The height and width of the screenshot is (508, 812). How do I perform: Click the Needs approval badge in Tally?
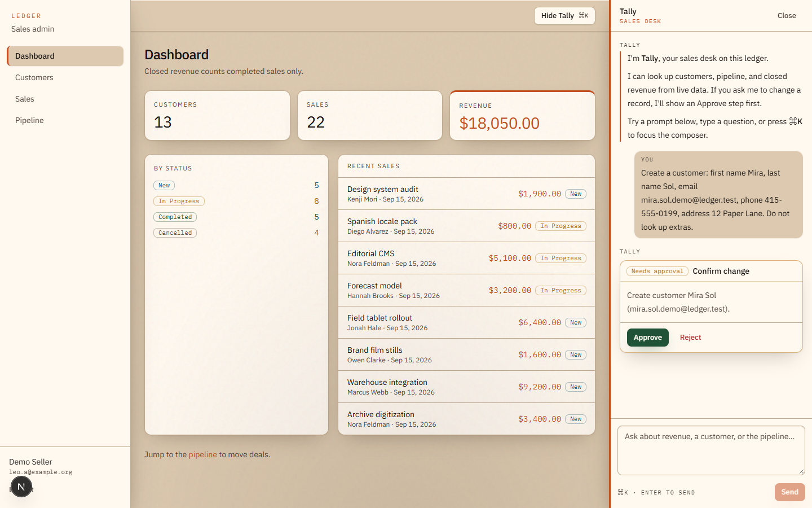click(657, 271)
